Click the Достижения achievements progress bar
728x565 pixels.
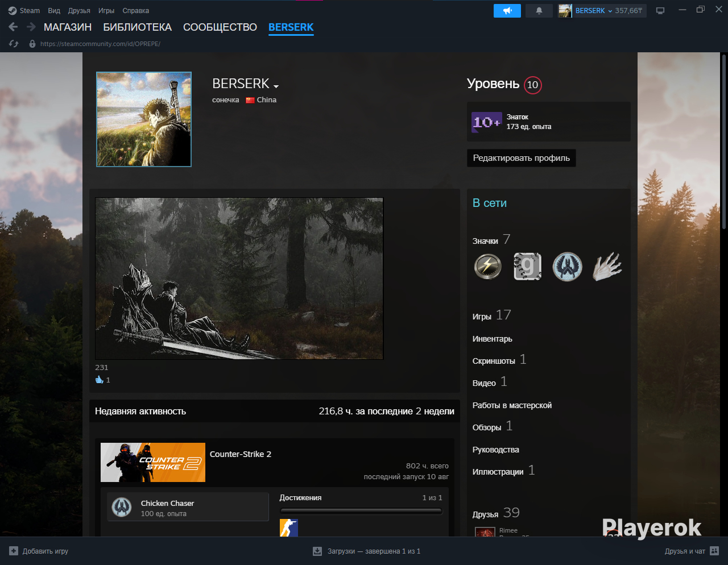pos(361,511)
